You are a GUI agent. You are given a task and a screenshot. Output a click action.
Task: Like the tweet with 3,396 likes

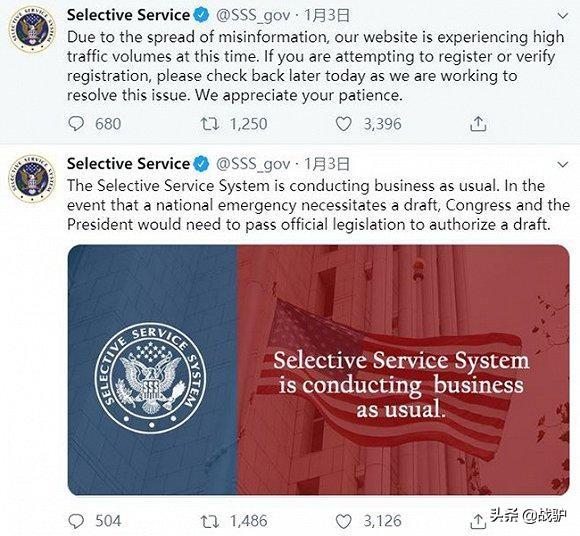point(343,124)
